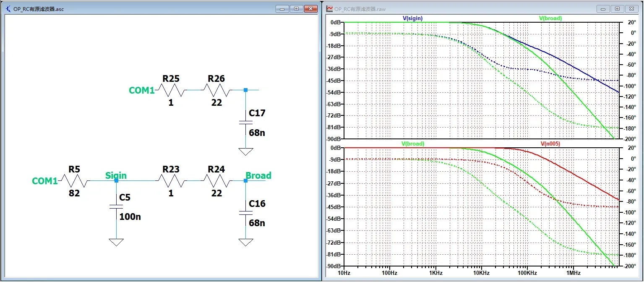
Task: Select the C17 capacitor symbol
Action: coord(245,122)
